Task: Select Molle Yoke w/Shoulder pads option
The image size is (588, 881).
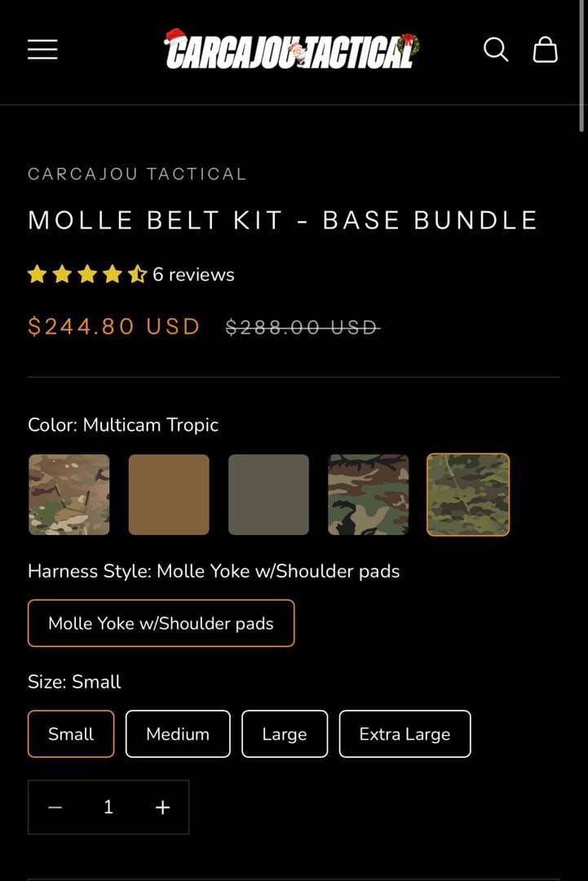Action: tap(161, 623)
